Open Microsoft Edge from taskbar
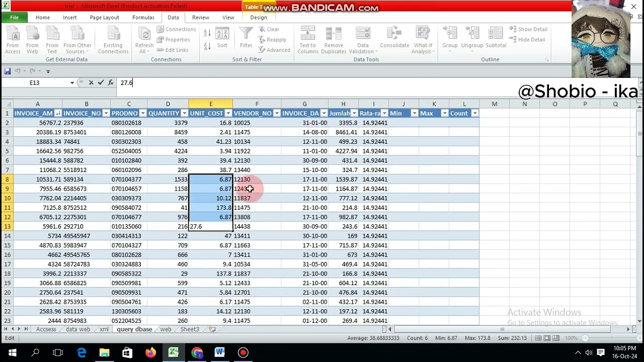 click(82, 352)
